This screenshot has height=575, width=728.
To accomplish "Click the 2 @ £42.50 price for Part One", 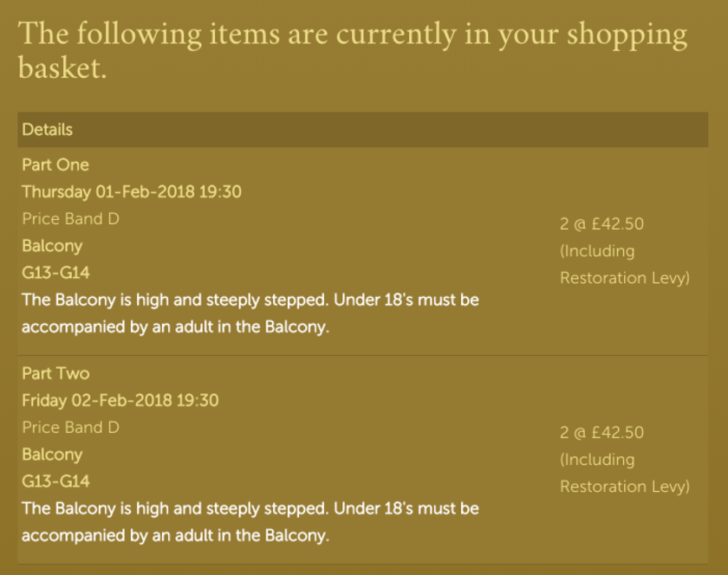I will (x=601, y=223).
